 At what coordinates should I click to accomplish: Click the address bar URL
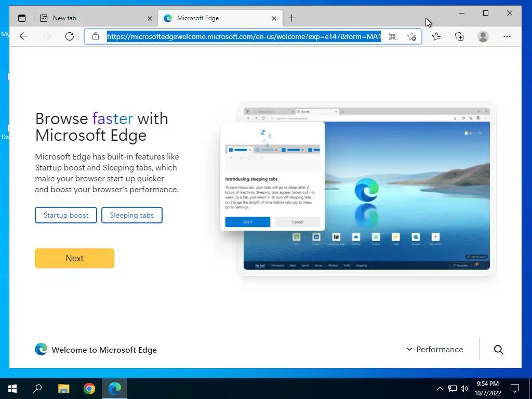click(244, 36)
